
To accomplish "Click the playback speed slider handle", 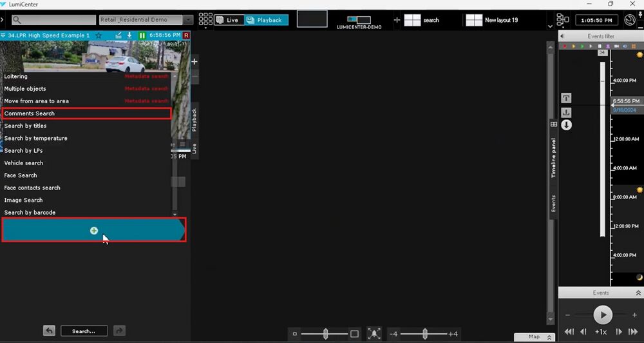I will (x=425, y=333).
